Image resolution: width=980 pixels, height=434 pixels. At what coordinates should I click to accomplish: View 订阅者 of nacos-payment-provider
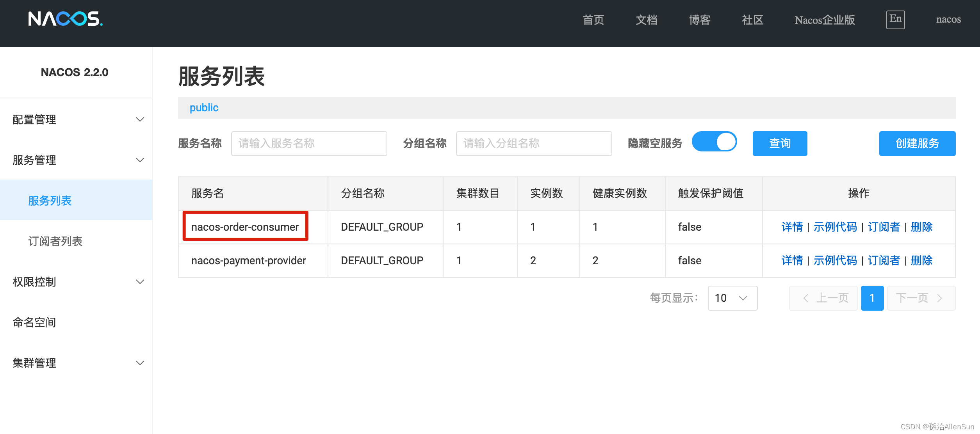pos(884,260)
